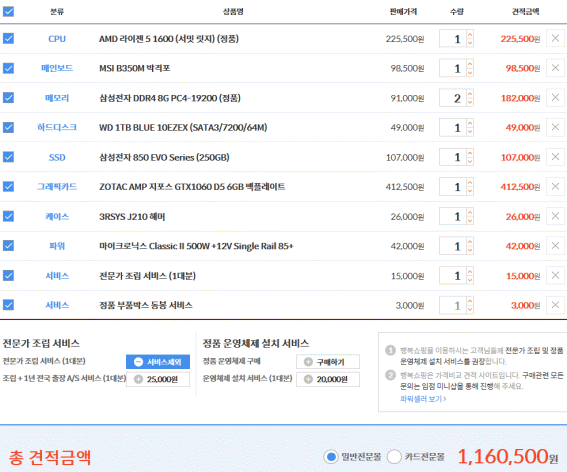The height and width of the screenshot is (472, 567).
Task: Increase 메모리 quantity with up arrow
Action: pos(470,94)
